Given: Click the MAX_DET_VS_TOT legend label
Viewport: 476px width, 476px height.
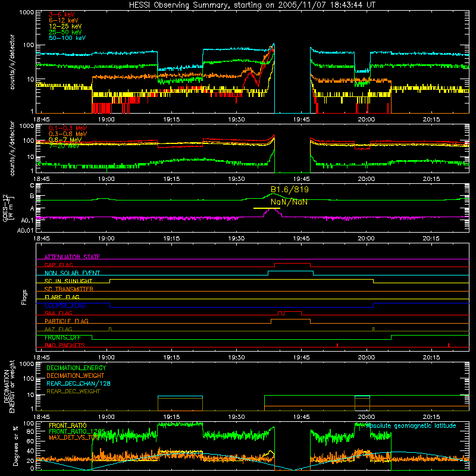Looking at the screenshot, I should [x=73, y=437].
